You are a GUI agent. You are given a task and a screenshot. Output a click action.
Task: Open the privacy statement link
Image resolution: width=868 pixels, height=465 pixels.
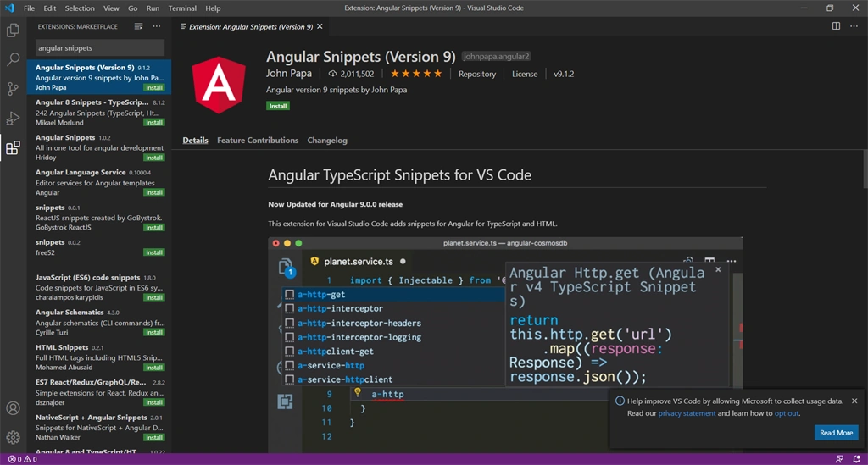tap(687, 413)
